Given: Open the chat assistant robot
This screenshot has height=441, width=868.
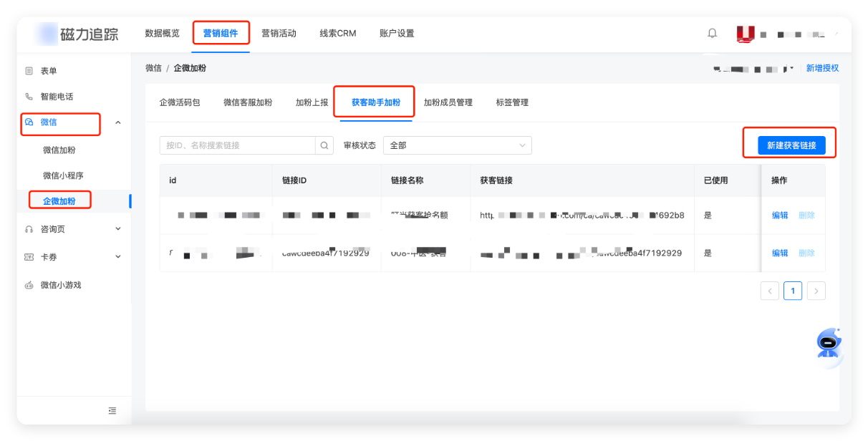Looking at the screenshot, I should (x=827, y=344).
